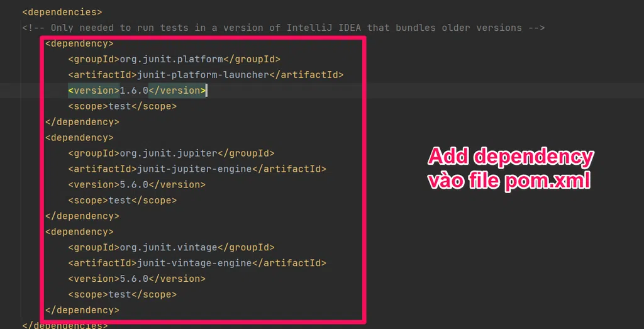This screenshot has width=644, height=329.
Task: Click the first opening dependency tag
Action: tap(79, 43)
